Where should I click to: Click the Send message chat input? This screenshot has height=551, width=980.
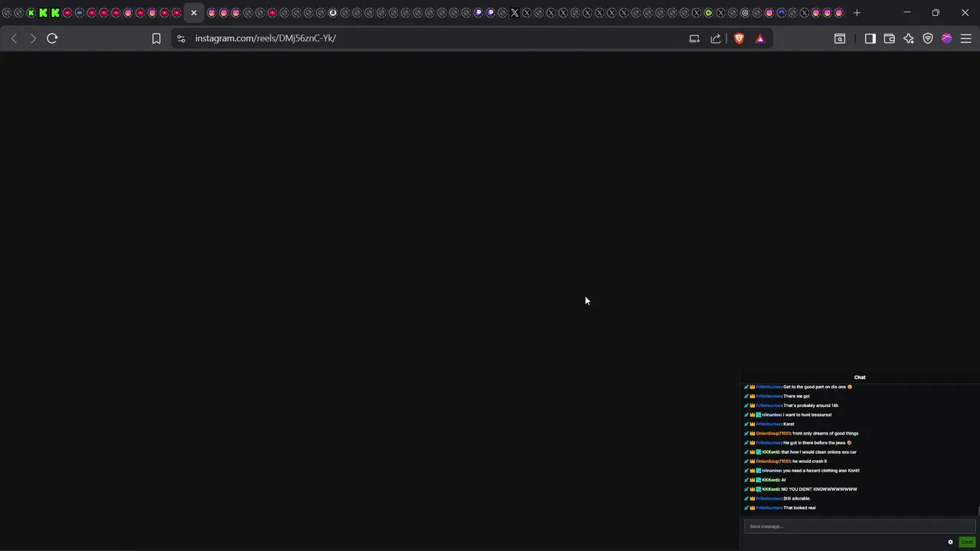[860, 527]
